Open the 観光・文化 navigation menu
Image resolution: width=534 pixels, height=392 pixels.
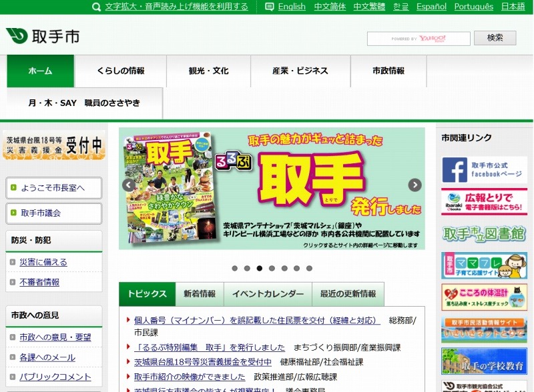coord(208,71)
